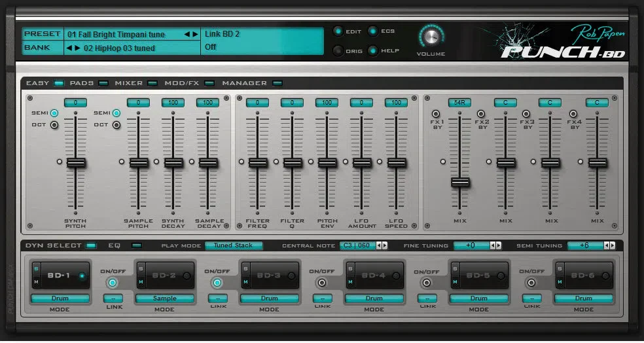Click the BD-3 LINK button
The height and width of the screenshot is (343, 644).
pyautogui.click(x=218, y=298)
